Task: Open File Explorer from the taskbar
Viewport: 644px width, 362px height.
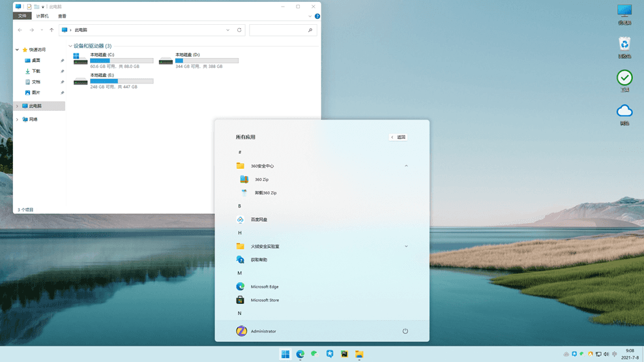Action: coord(359,354)
